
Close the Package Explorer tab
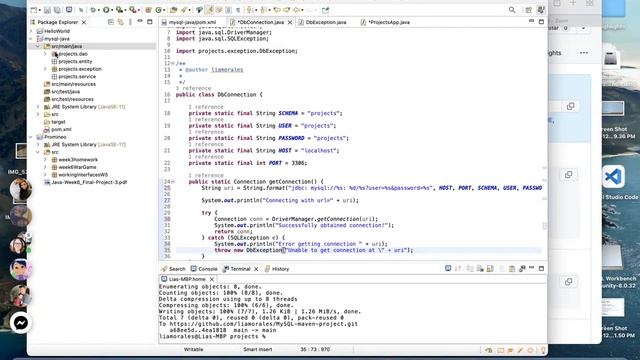click(84, 22)
